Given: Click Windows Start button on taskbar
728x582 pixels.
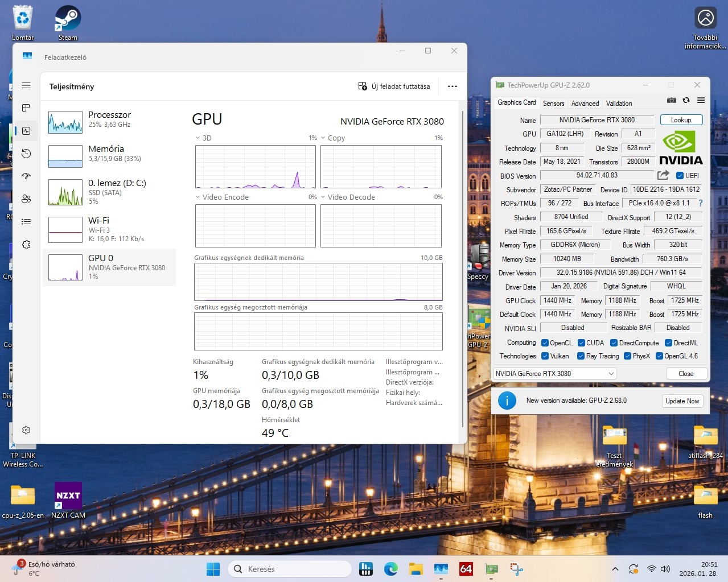Looking at the screenshot, I should click(x=213, y=569).
